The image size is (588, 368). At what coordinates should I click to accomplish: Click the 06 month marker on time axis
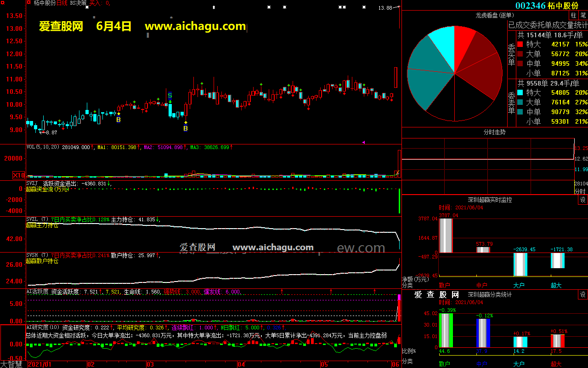395,364
